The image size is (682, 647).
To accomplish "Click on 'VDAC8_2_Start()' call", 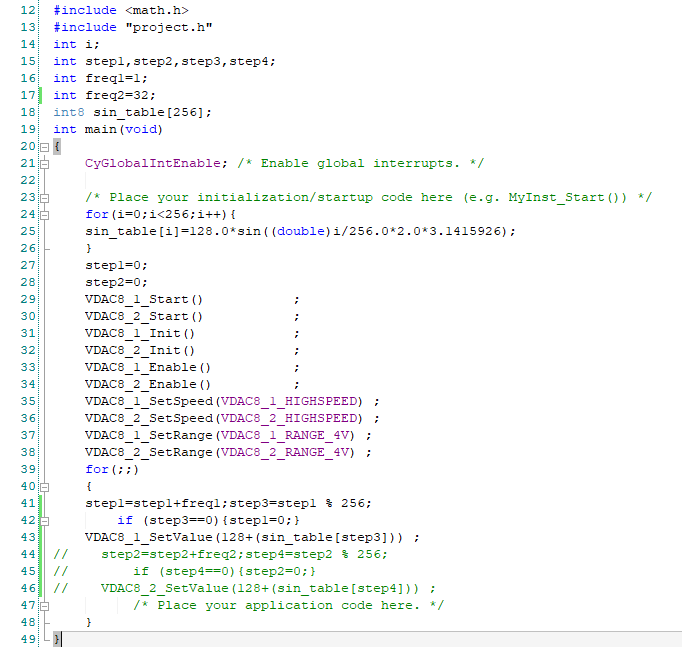I will (144, 317).
